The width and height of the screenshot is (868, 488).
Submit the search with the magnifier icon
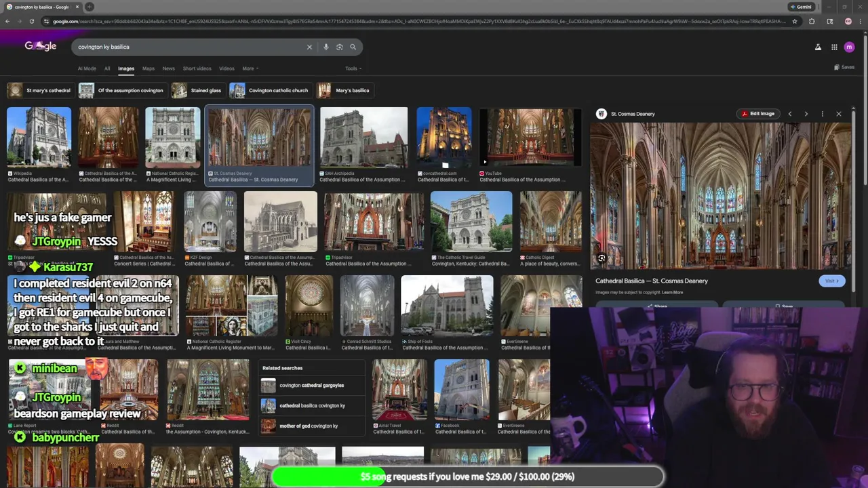(x=353, y=47)
